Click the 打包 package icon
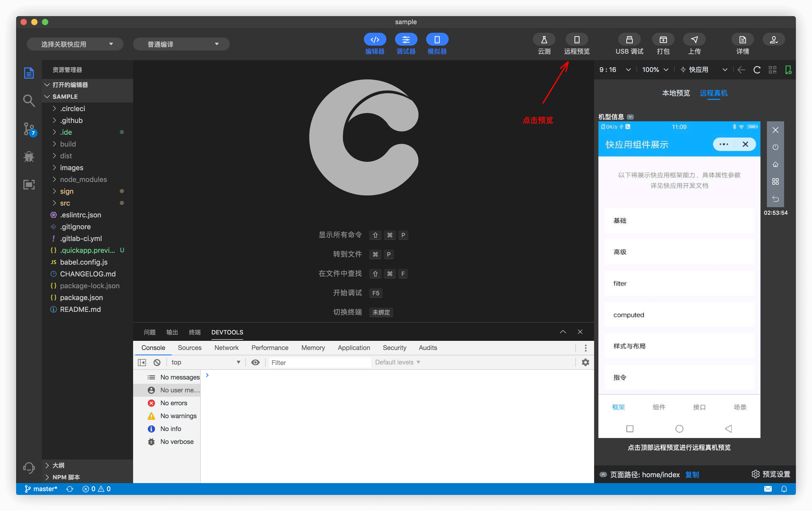 [x=663, y=40]
